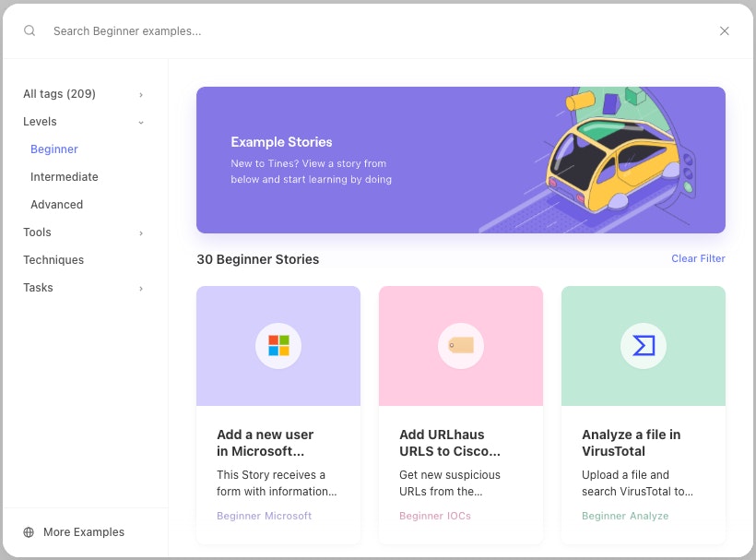Select the Intermediate level filter

tap(65, 177)
